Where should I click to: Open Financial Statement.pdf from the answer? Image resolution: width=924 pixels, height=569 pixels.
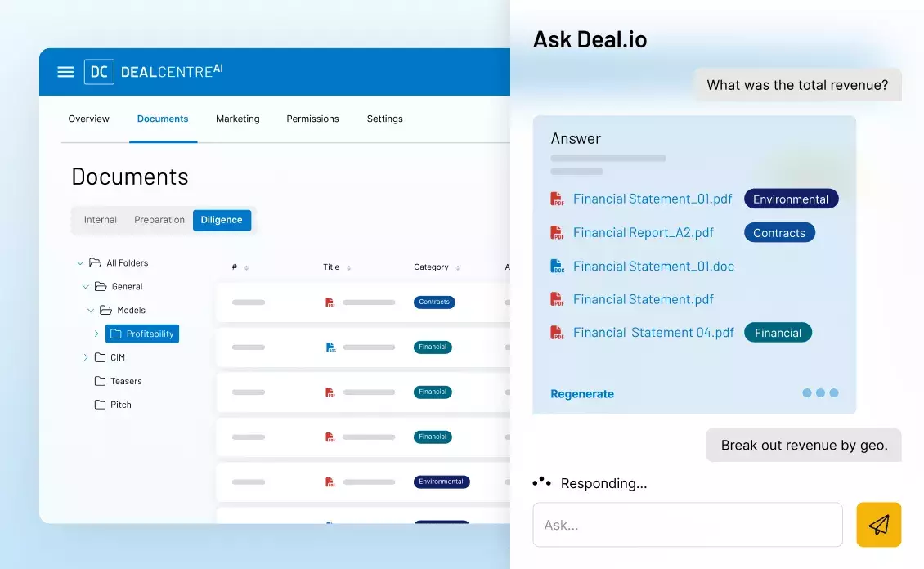point(645,299)
